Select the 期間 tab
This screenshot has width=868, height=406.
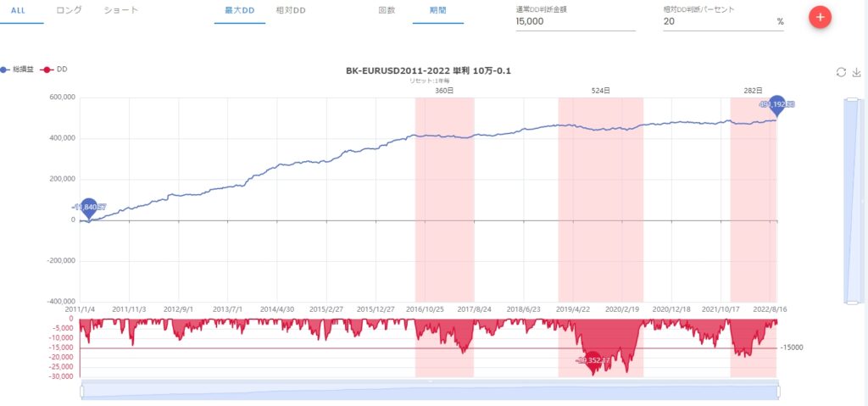438,10
